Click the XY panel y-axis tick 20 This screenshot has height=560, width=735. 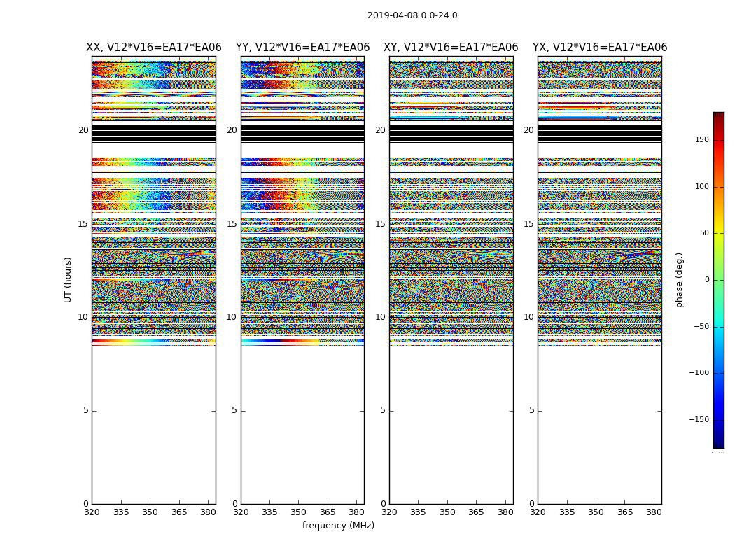pyautogui.click(x=381, y=130)
